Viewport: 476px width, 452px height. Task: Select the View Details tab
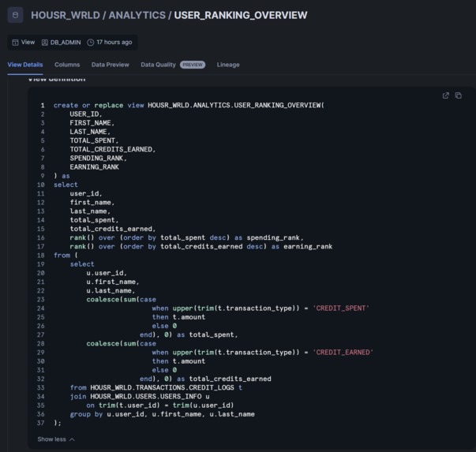(25, 65)
